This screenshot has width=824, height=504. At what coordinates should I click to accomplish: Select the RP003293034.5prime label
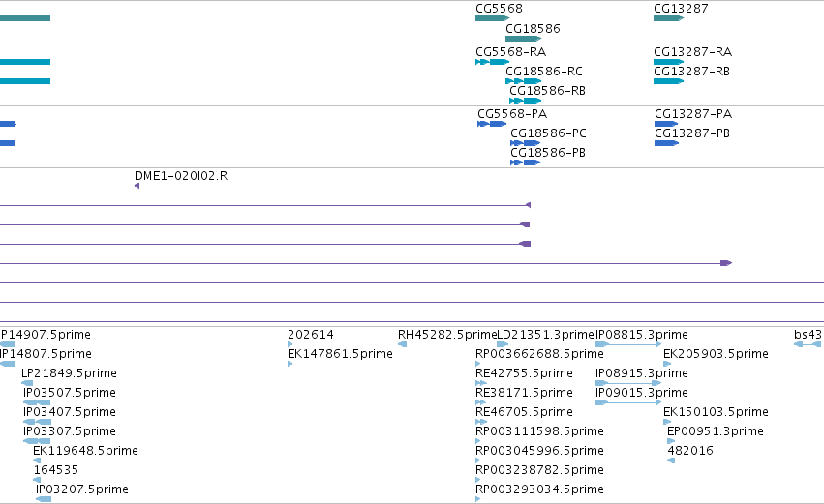[539, 489]
